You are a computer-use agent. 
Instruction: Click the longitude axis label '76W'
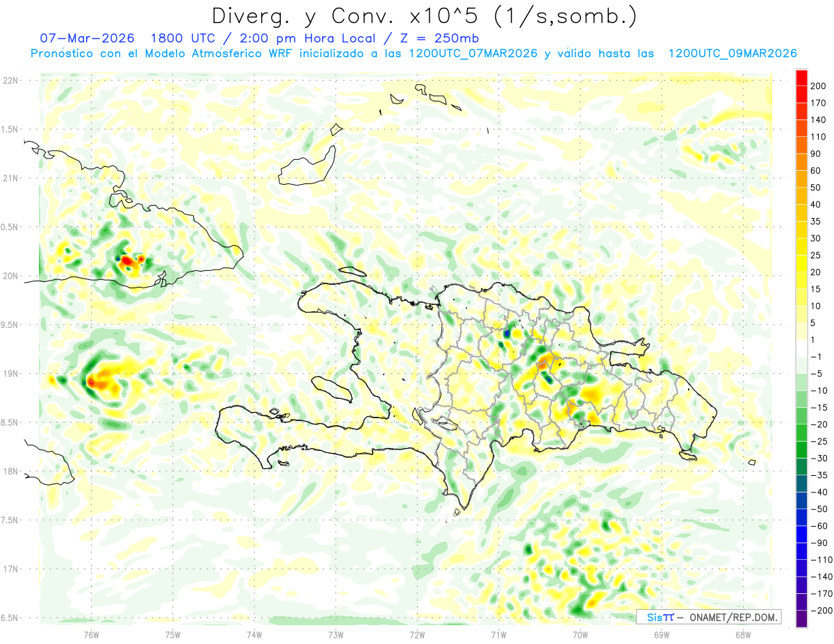point(91,634)
